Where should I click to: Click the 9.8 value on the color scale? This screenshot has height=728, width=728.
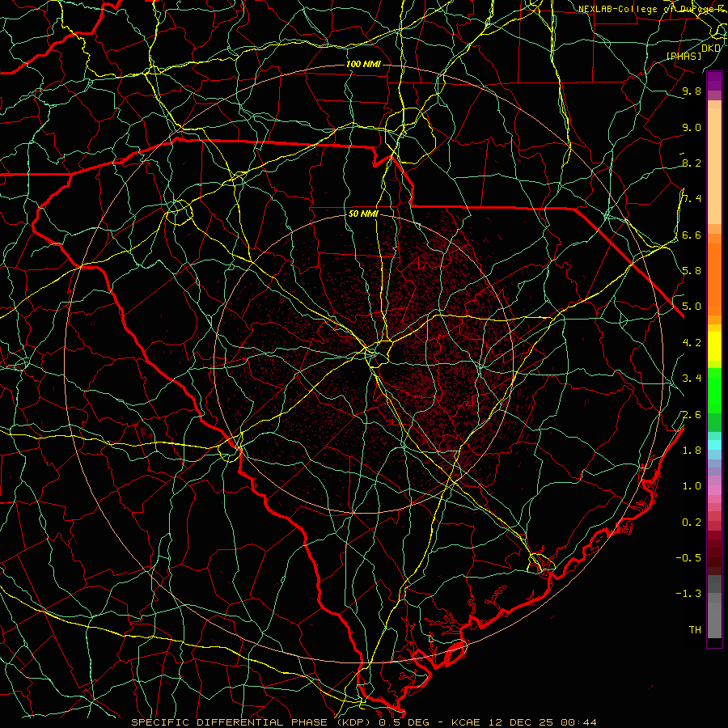click(692, 91)
